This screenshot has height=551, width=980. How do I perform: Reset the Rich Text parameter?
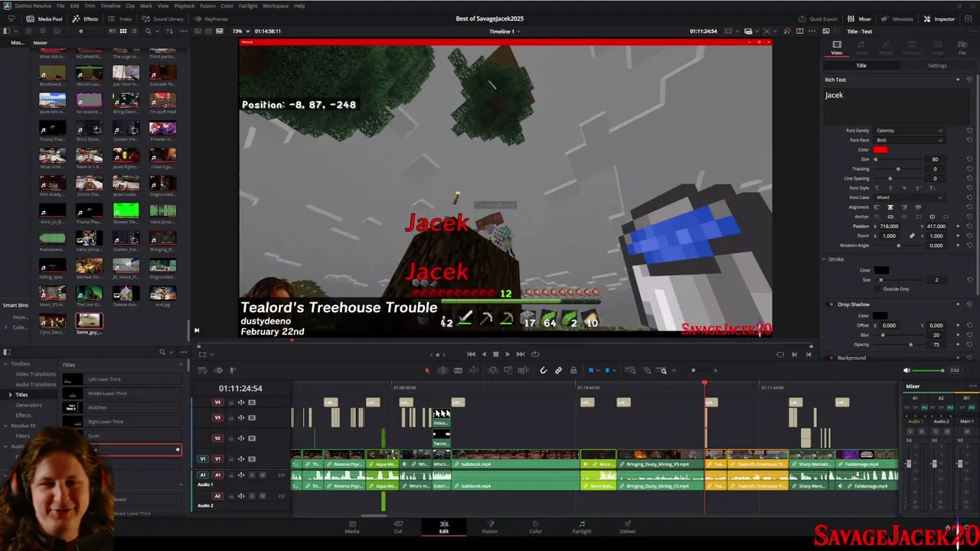click(969, 80)
